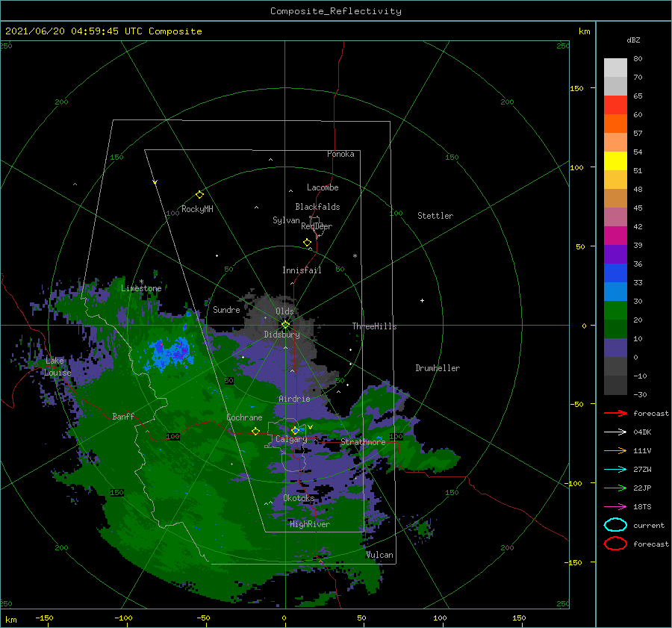Click the magenta 18TS arrow icon
The image size is (672, 628).
615,507
